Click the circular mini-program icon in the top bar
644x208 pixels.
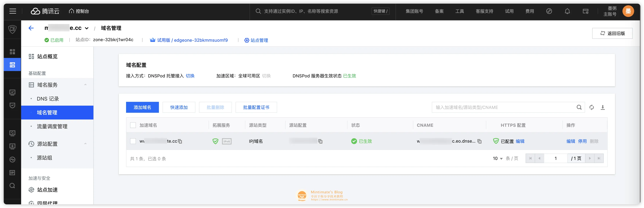tap(549, 11)
